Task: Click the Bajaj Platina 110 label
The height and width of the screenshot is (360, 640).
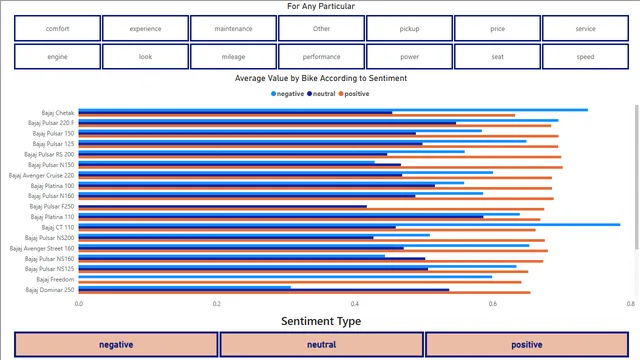Action: click(x=53, y=217)
